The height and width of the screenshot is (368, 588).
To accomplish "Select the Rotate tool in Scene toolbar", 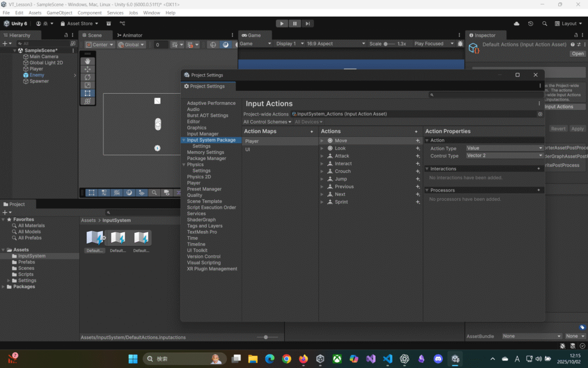I will click(87, 77).
